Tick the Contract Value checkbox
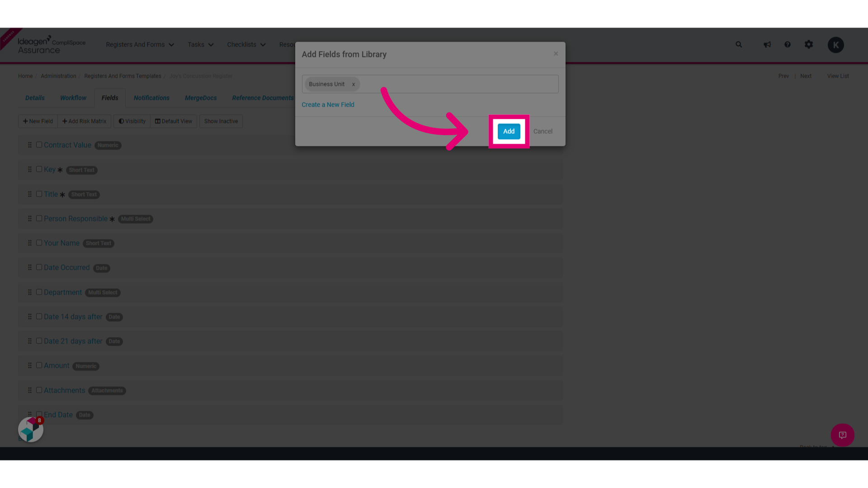868x488 pixels. pyautogui.click(x=39, y=145)
